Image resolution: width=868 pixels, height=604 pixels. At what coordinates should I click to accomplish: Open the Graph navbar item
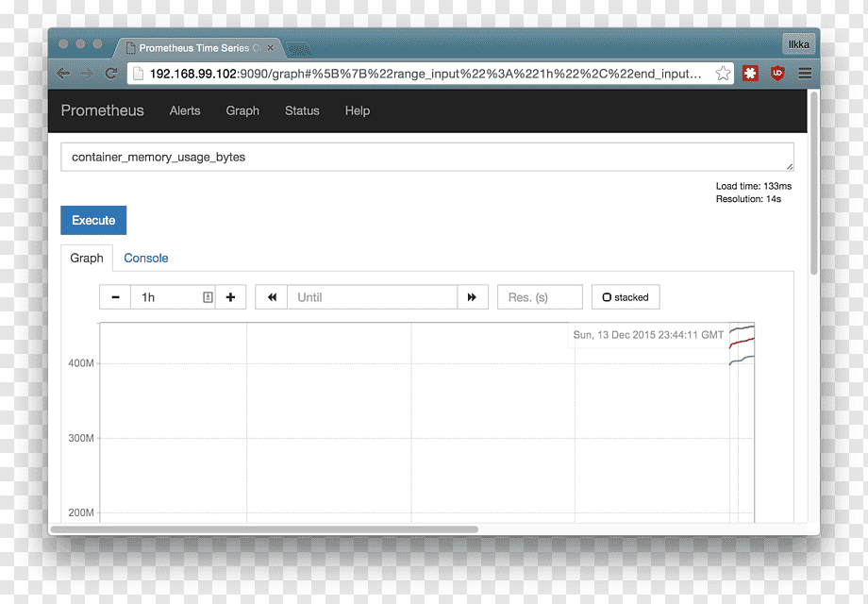242,110
